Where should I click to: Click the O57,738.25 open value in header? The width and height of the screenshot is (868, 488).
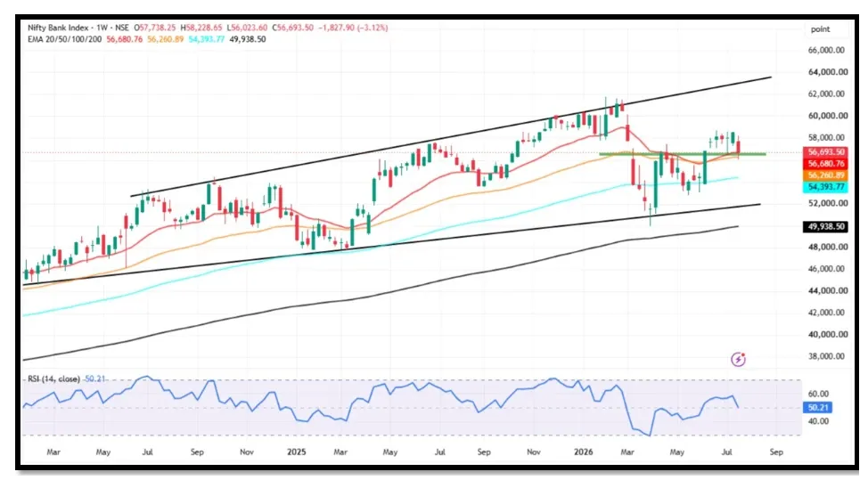[x=155, y=27]
